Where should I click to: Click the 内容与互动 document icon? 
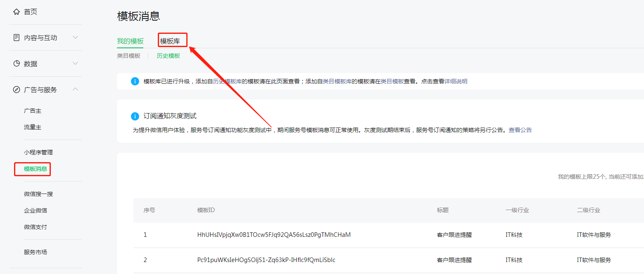pos(17,38)
